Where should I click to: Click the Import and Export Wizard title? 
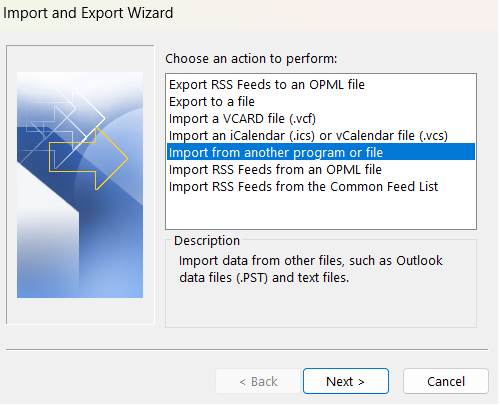tap(88, 13)
